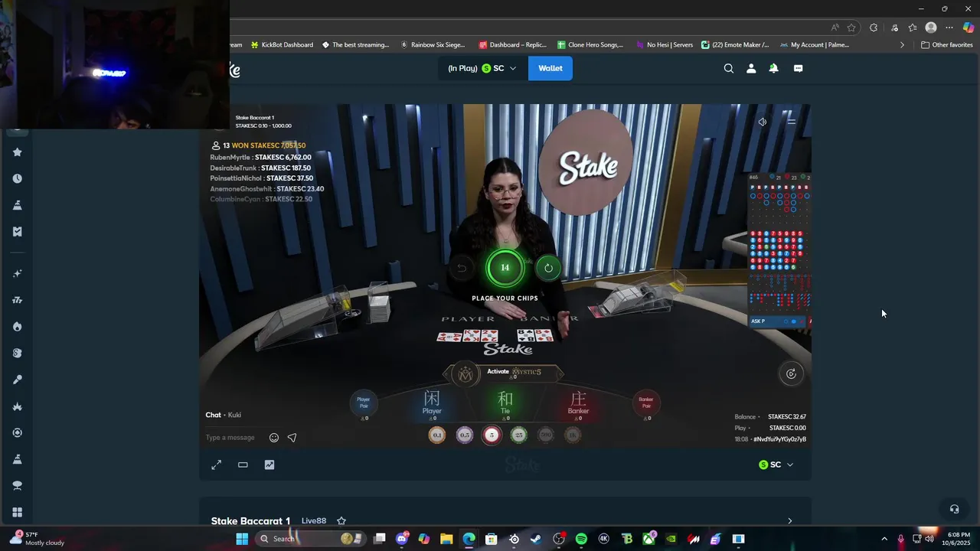Image resolution: width=980 pixels, height=551 pixels.
Task: Open Discord from the taskbar
Action: point(402,539)
